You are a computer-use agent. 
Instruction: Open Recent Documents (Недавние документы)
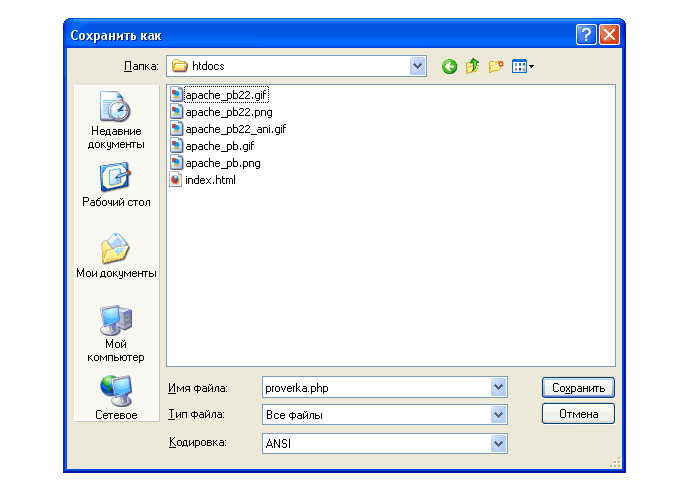click(116, 120)
